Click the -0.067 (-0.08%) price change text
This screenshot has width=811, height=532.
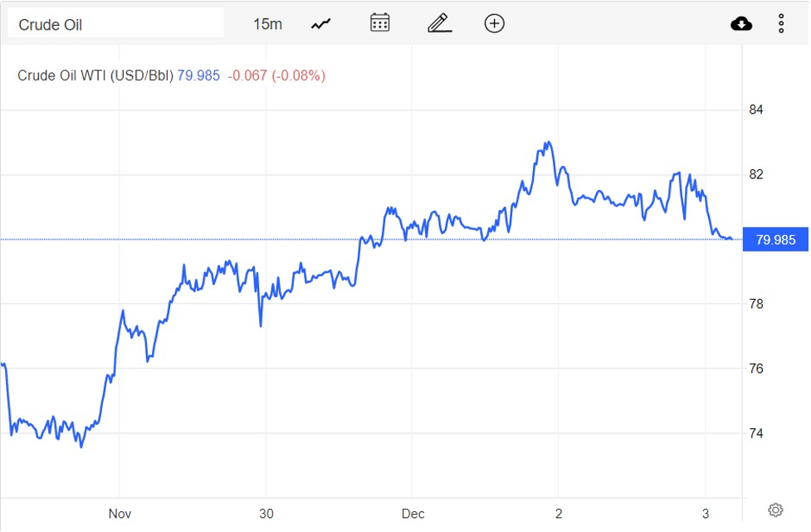tap(276, 76)
